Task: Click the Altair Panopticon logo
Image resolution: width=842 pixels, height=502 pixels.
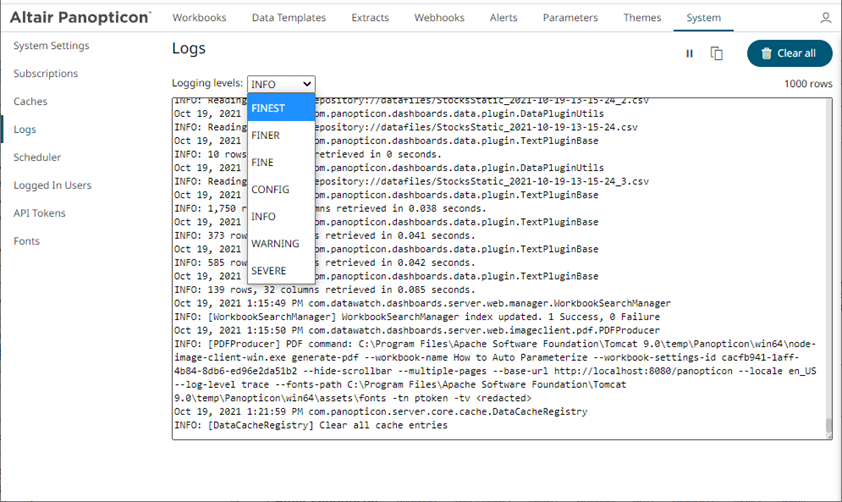Action: 80,17
